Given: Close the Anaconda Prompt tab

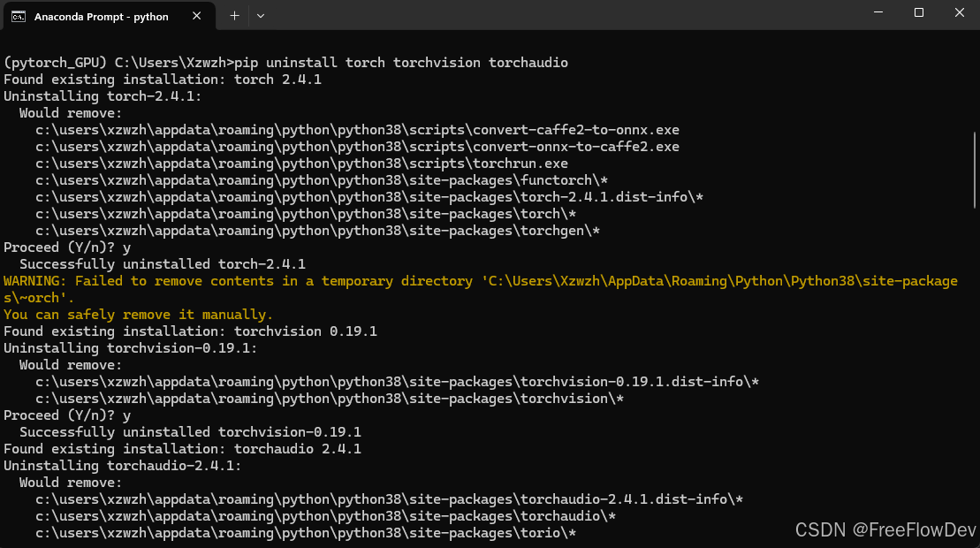Looking at the screenshot, I should tap(196, 16).
